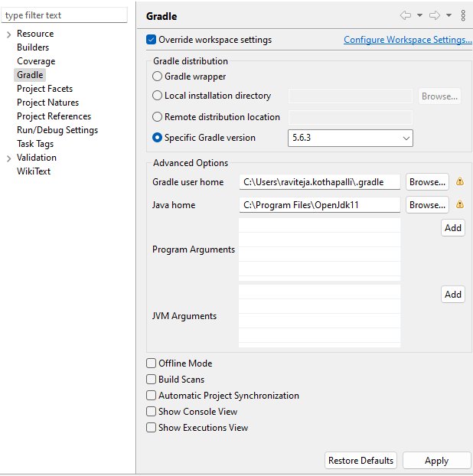This screenshot has height=476, width=473.
Task: Select Gradle in the preference tree
Action: pyautogui.click(x=30, y=75)
